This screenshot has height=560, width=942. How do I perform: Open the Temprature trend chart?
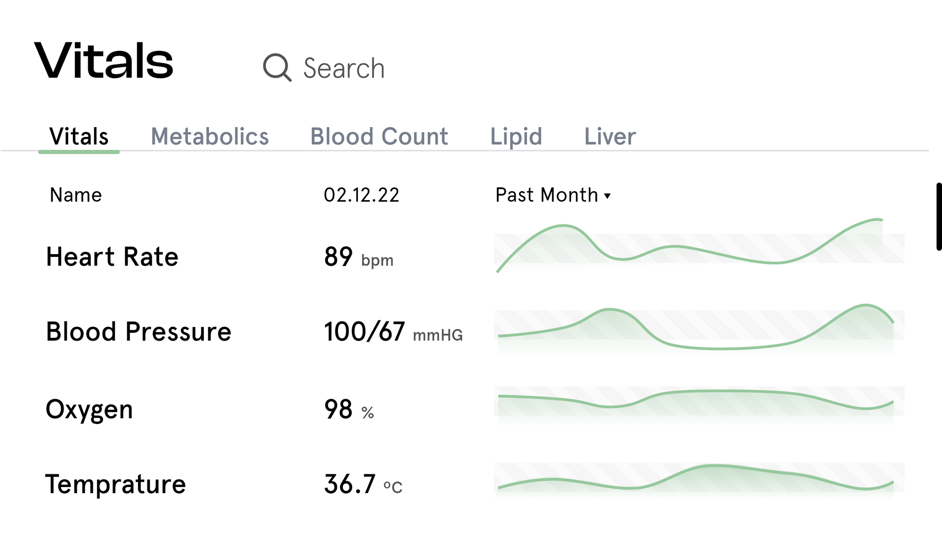coord(699,479)
